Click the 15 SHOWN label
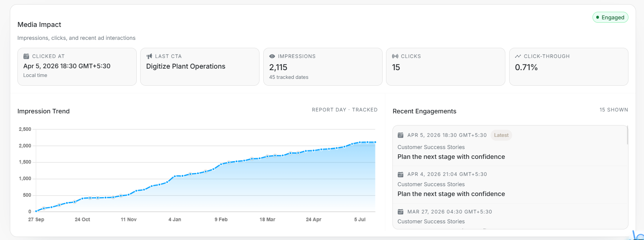Viewport: 644px width, 240px height. [x=614, y=110]
